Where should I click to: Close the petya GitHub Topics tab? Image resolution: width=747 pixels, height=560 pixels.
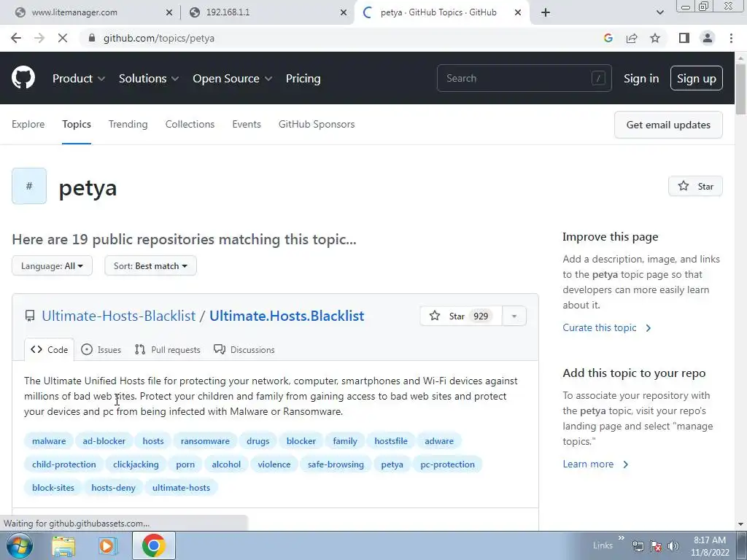(518, 12)
